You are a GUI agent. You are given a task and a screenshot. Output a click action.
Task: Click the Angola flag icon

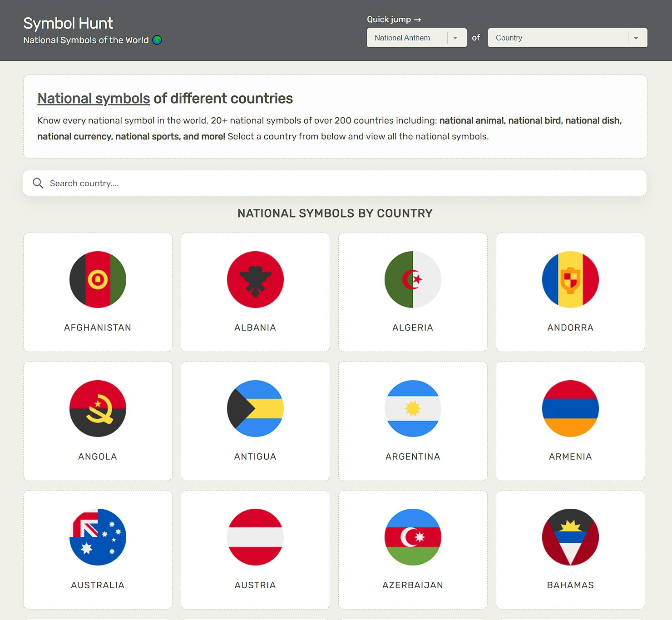[x=97, y=408]
